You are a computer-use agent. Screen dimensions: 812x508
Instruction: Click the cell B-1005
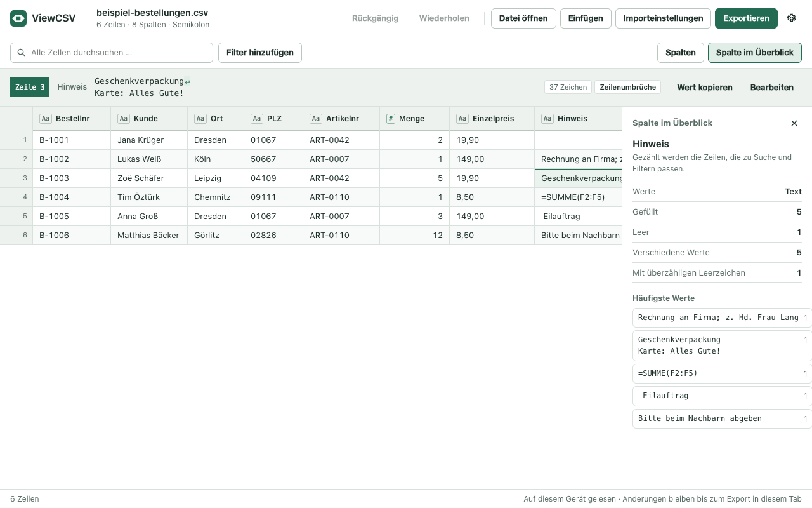pyautogui.click(x=72, y=217)
